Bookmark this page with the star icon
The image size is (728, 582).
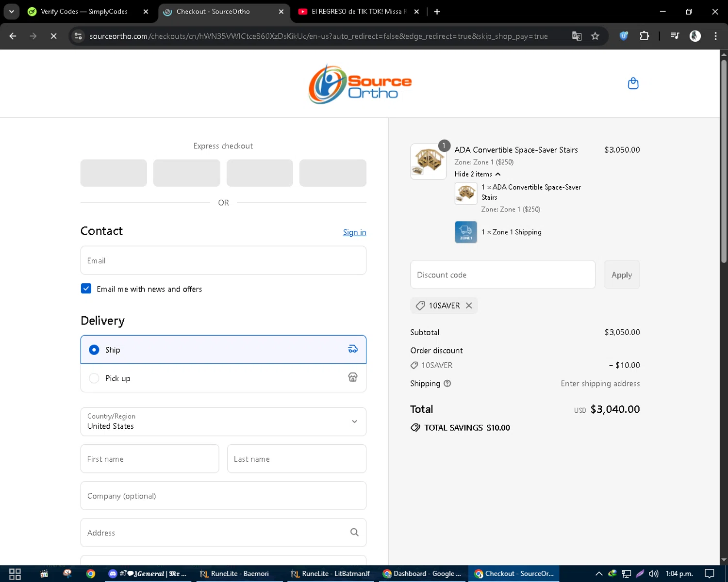click(595, 36)
